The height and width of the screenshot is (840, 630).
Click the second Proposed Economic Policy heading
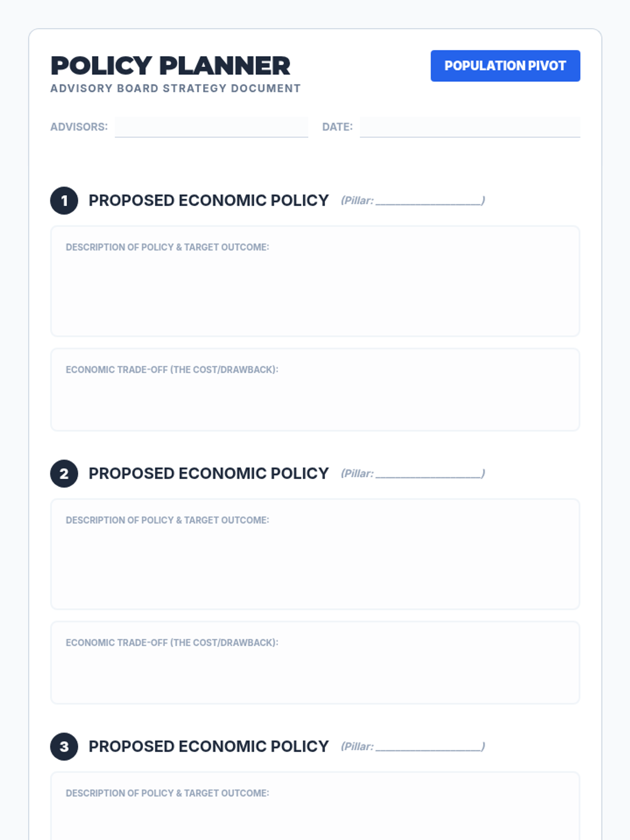tap(208, 474)
